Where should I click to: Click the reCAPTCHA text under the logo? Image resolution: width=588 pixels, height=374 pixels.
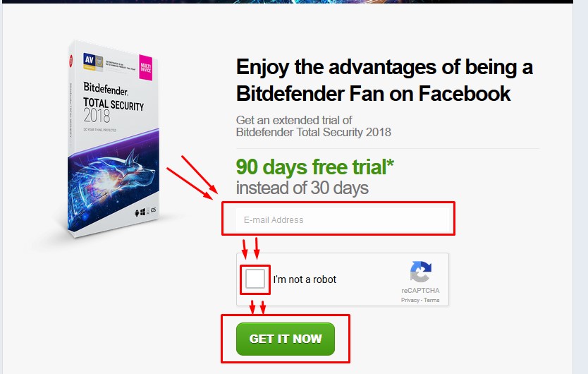[420, 290]
